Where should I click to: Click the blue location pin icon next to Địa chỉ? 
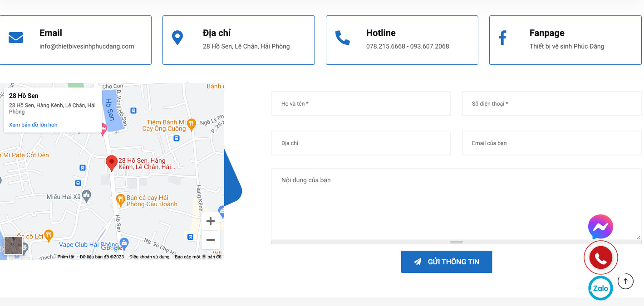click(177, 37)
